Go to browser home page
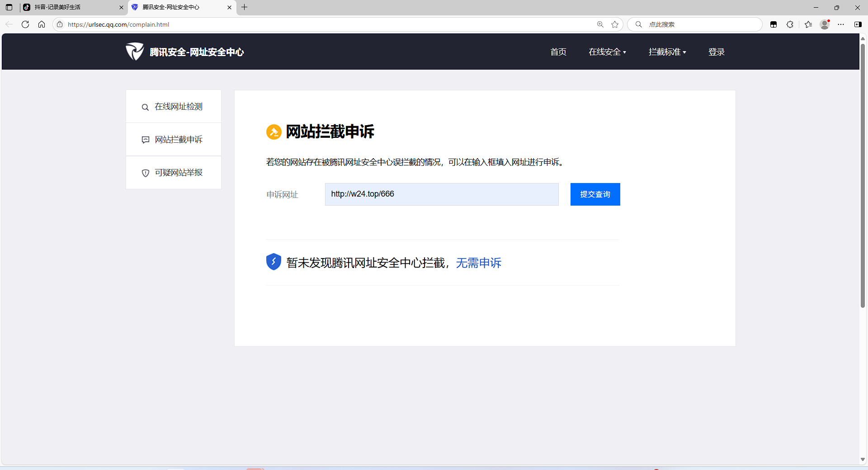Screen dimensions: 868x470 [42, 24]
